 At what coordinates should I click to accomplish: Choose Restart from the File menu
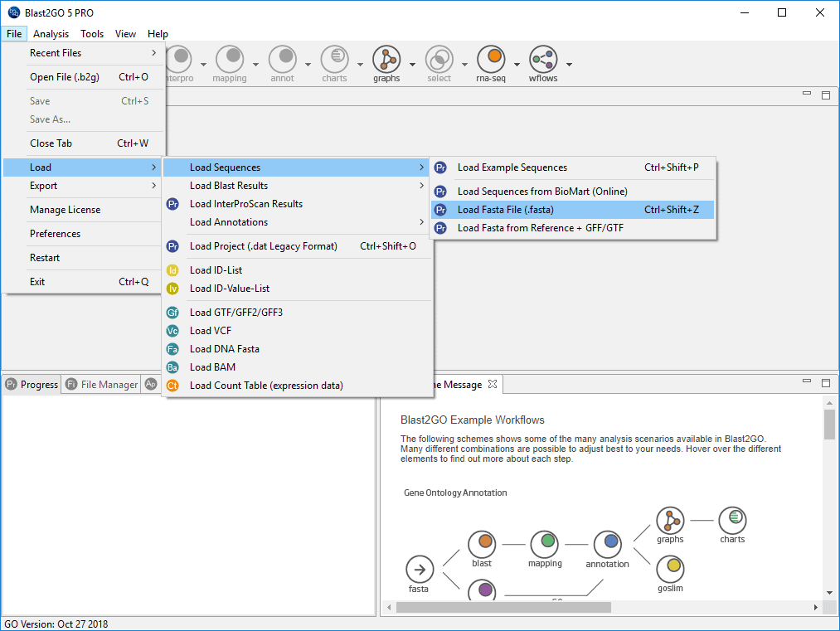coord(84,258)
